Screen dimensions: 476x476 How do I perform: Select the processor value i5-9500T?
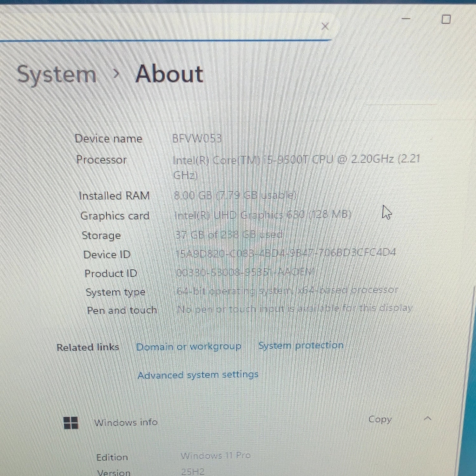pos(296,167)
